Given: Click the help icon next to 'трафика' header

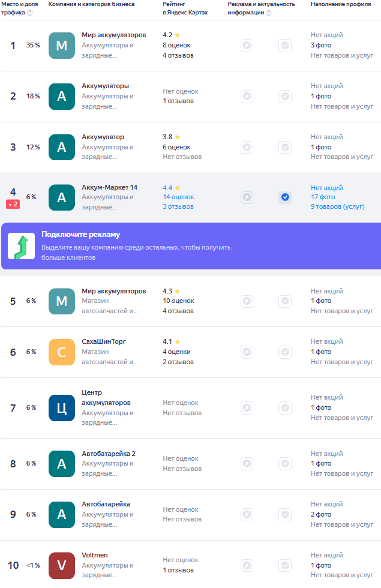Looking at the screenshot, I should (x=30, y=13).
